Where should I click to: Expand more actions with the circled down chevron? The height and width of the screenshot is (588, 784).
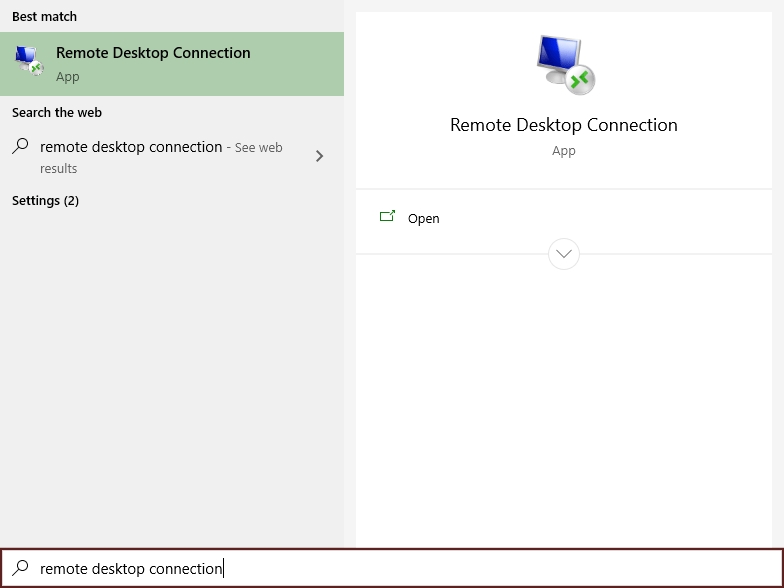pos(564,254)
